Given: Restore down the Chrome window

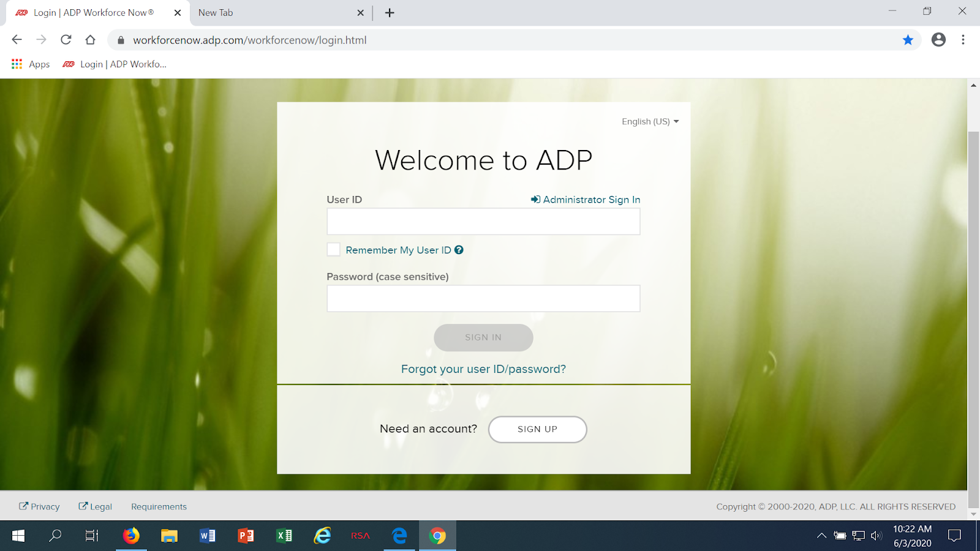Looking at the screenshot, I should coord(927,11).
